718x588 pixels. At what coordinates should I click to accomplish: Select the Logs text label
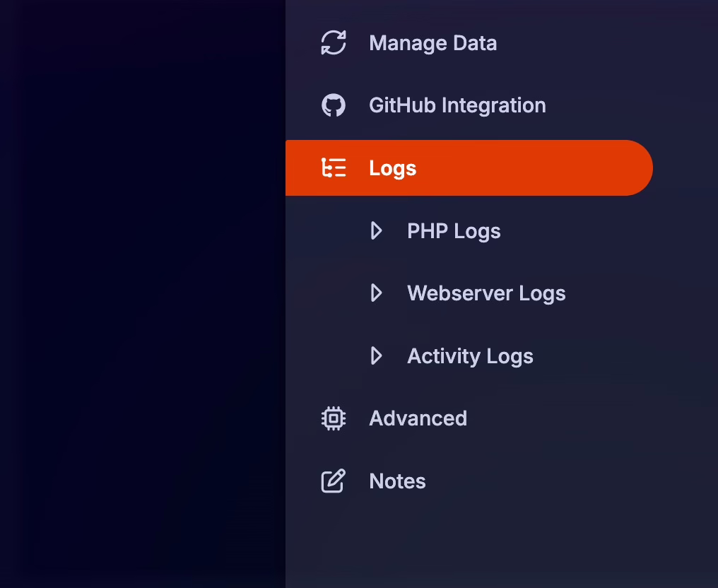point(393,168)
